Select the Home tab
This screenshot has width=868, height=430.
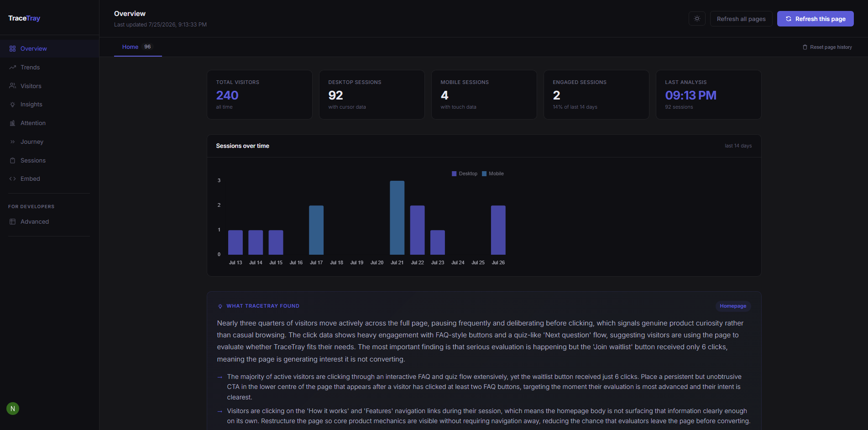pos(138,47)
